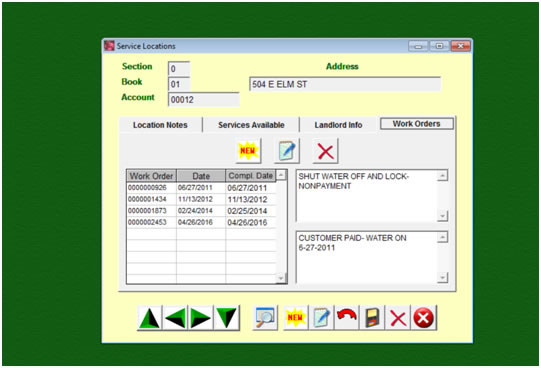This screenshot has height=368, width=541.
Task: Click the Address field 504 E ELM ST
Action: coord(345,84)
